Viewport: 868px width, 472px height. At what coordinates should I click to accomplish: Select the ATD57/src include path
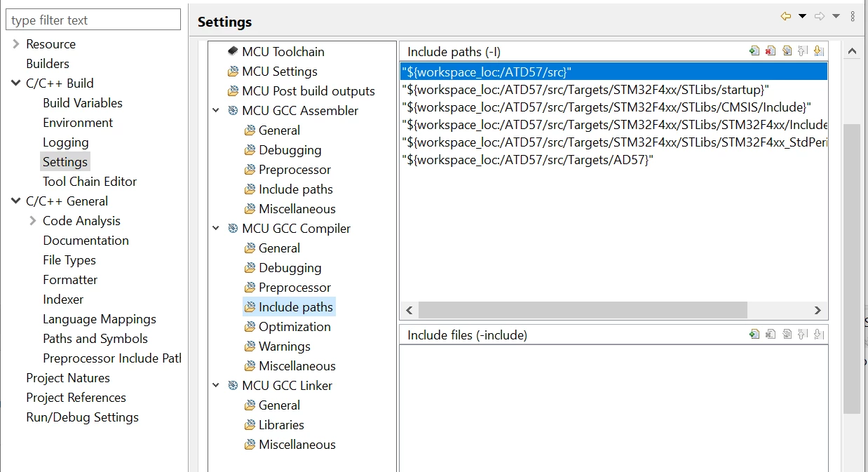point(613,72)
